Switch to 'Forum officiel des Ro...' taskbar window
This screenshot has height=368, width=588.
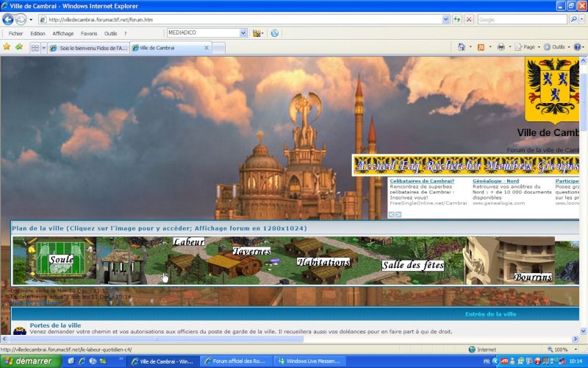tap(237, 361)
